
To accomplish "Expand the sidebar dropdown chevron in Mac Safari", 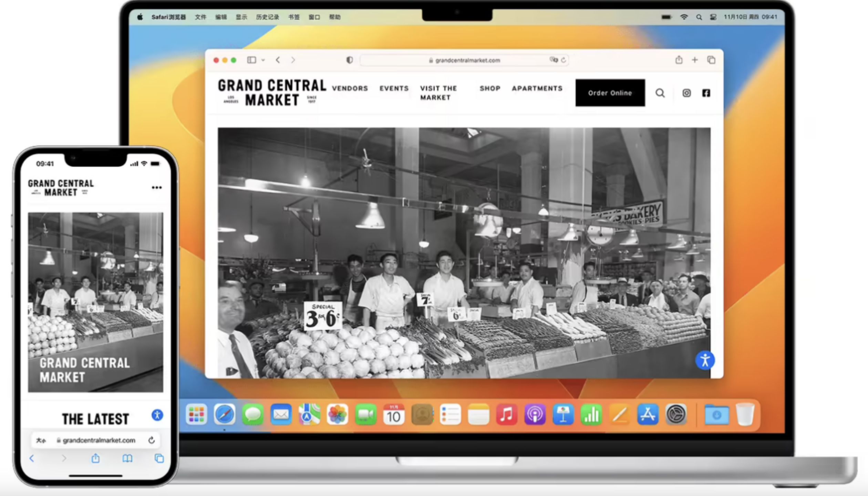I will coord(263,60).
